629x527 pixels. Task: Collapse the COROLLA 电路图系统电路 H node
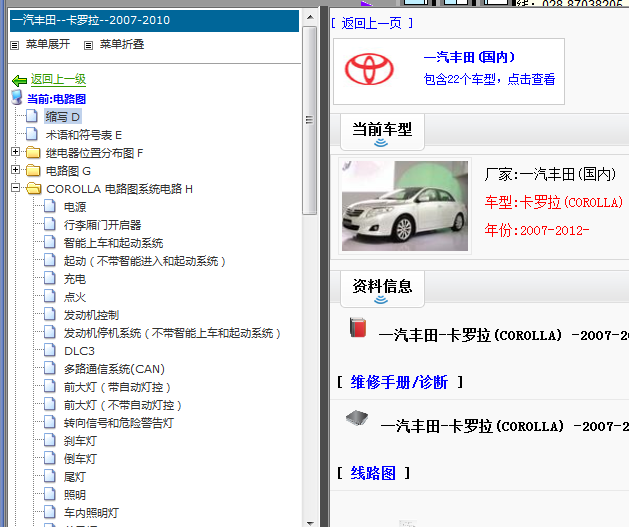[15, 188]
